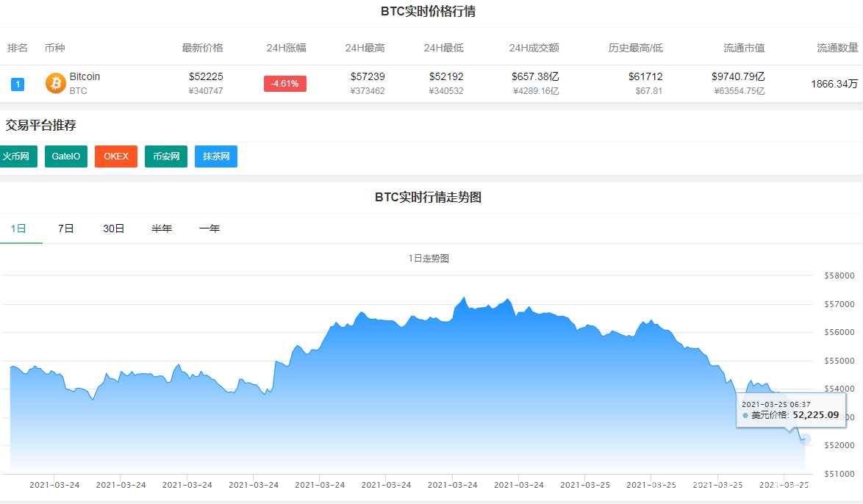The width and height of the screenshot is (863, 504).
Task: Open the 币安网 exchange platform
Action: coord(165,156)
